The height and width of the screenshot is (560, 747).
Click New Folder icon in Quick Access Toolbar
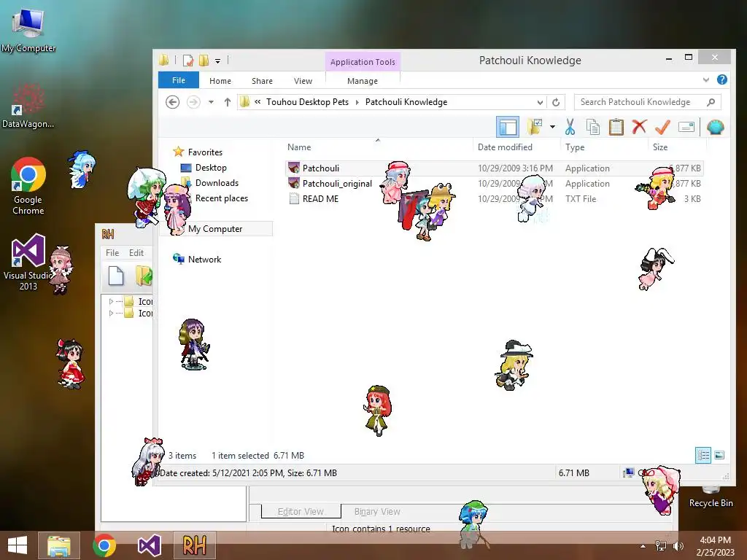(204, 61)
